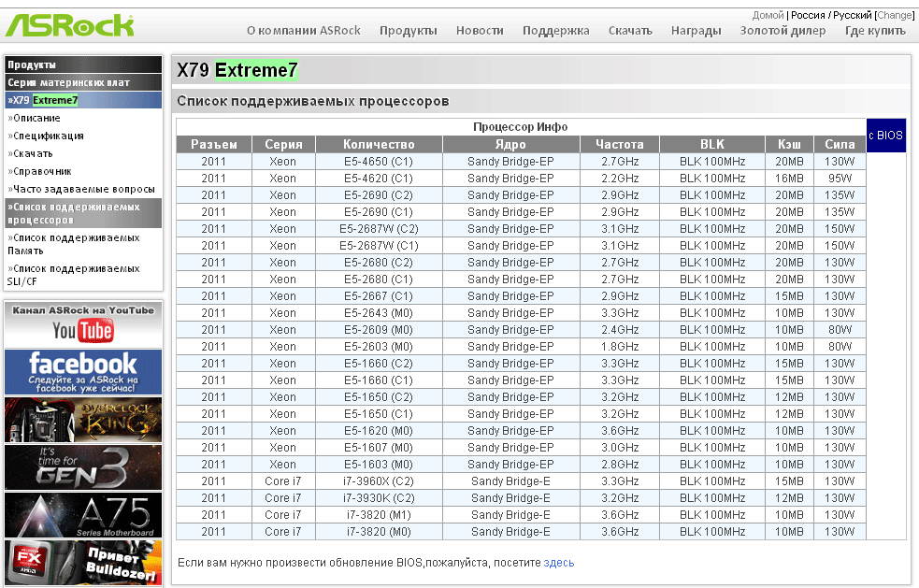The width and height of the screenshot is (919, 588).
Task: Select the E5-1620 (M0) cell
Action: click(379, 431)
